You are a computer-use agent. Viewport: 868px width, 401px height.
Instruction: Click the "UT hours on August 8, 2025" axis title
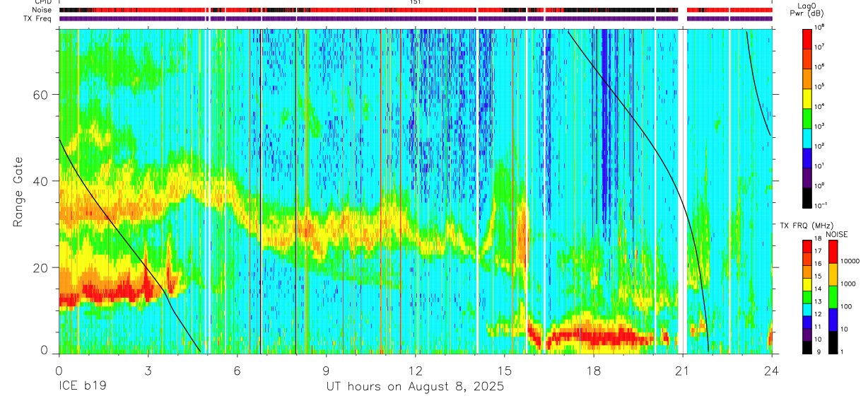pos(415,387)
